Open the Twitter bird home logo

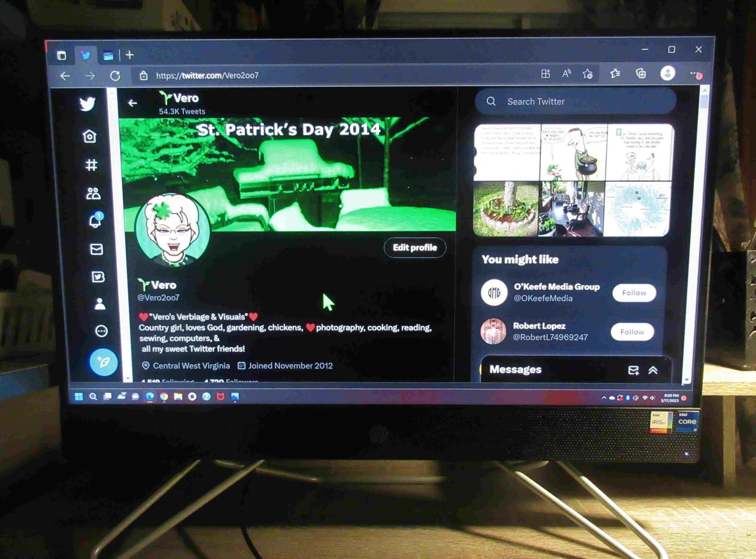point(87,104)
